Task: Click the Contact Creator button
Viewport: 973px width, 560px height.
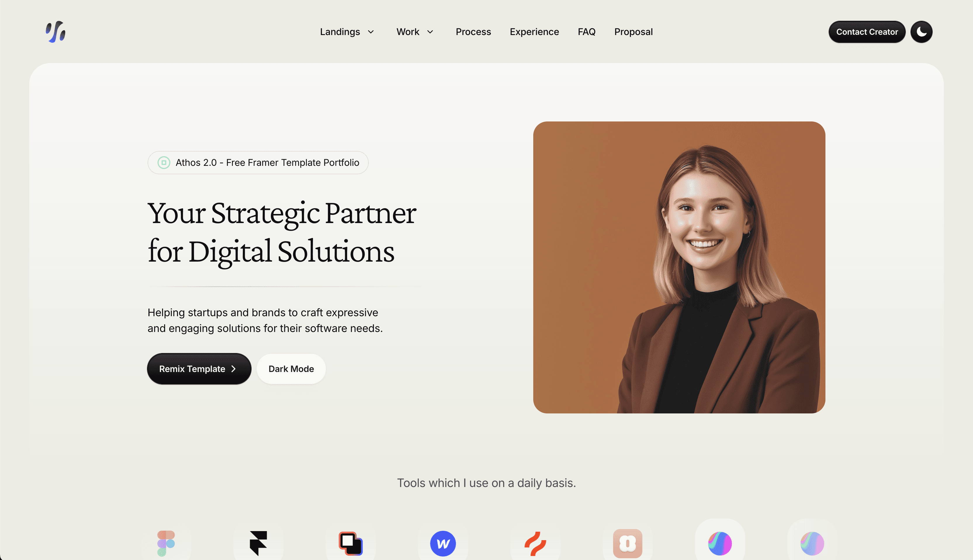Action: [x=867, y=32]
